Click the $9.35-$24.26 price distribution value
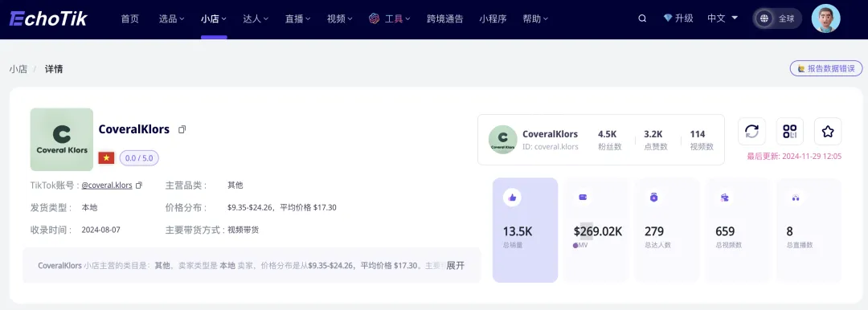868x310 pixels. coord(282,207)
